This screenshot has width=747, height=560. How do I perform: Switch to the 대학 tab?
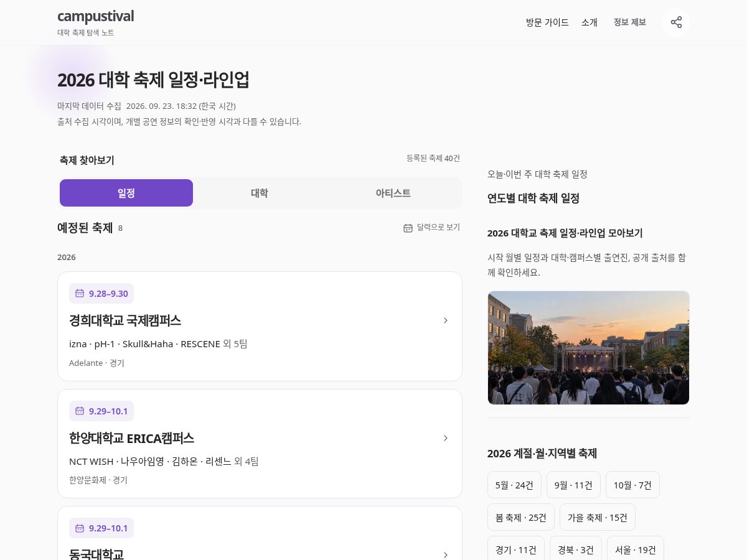coord(260,193)
